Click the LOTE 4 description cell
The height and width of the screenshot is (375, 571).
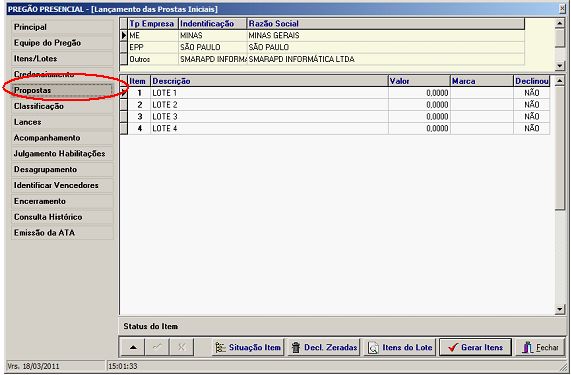coord(269,129)
